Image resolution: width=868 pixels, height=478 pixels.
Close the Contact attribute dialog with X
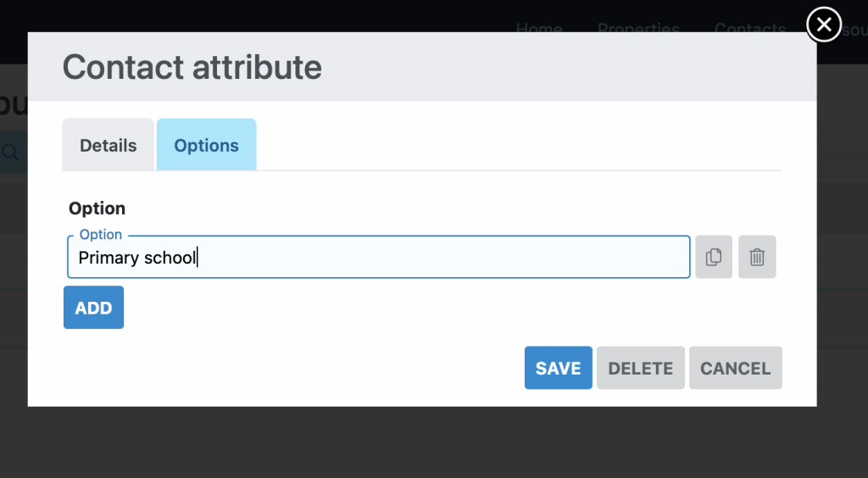pos(824,25)
